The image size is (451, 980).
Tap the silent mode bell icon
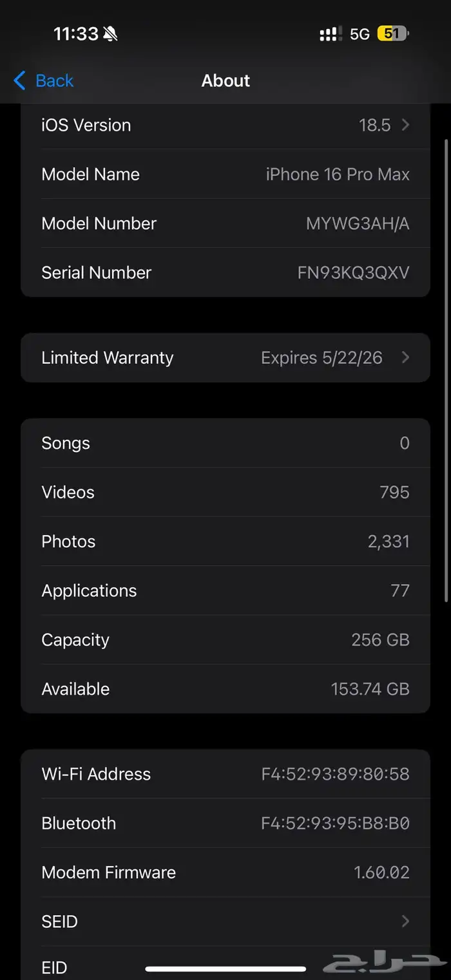(x=111, y=33)
